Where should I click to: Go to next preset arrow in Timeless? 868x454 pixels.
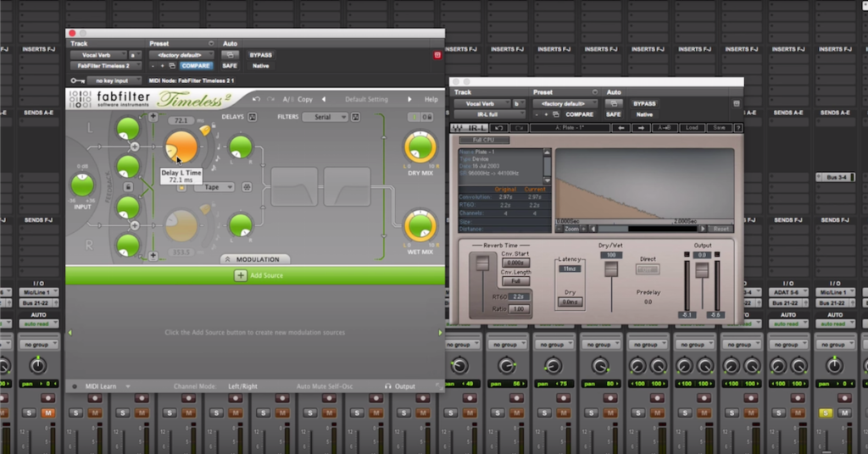[x=409, y=99]
